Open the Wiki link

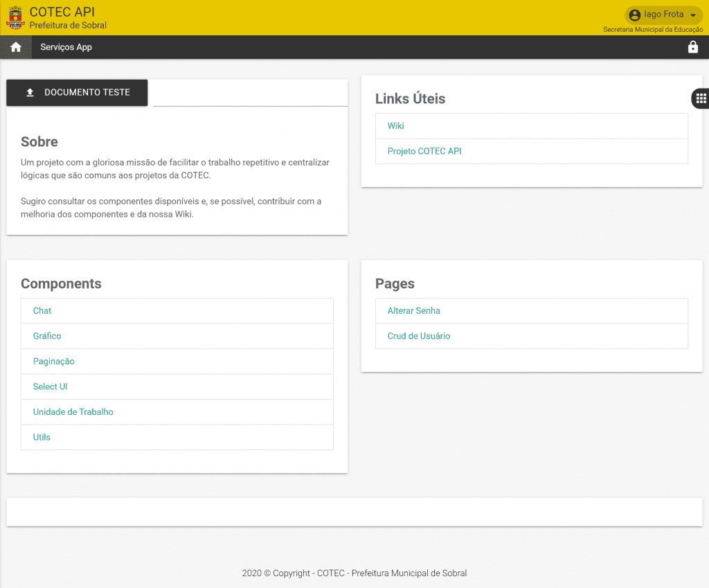(x=396, y=126)
